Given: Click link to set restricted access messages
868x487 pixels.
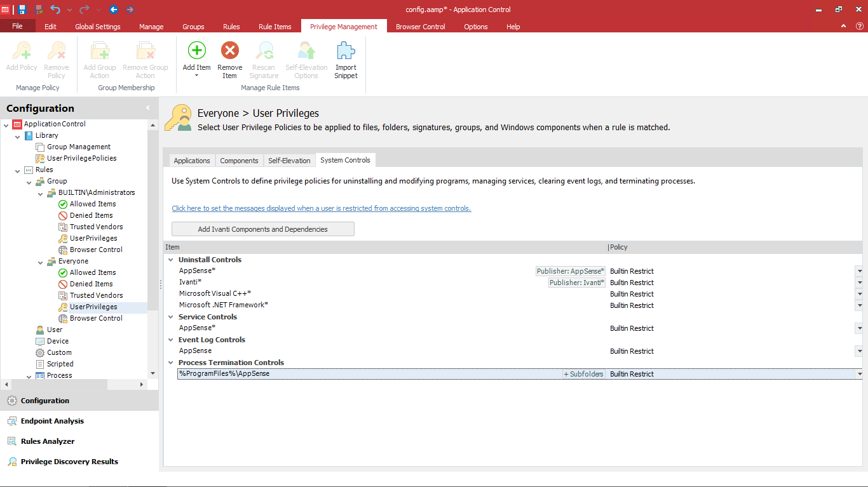Looking at the screenshot, I should click(322, 208).
